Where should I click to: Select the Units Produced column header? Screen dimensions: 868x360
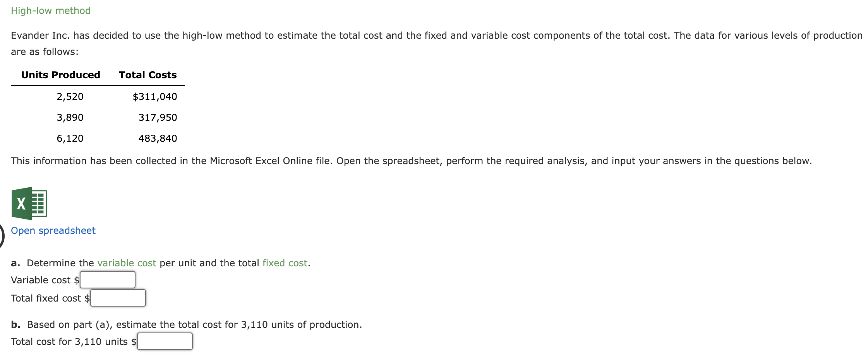pyautogui.click(x=60, y=75)
